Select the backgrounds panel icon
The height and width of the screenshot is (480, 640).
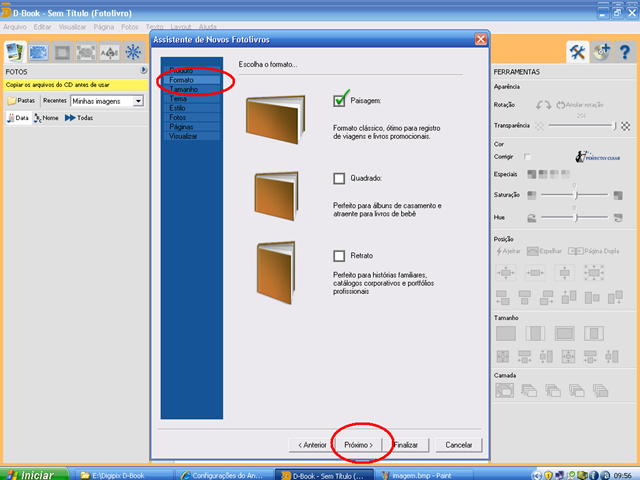click(x=39, y=52)
